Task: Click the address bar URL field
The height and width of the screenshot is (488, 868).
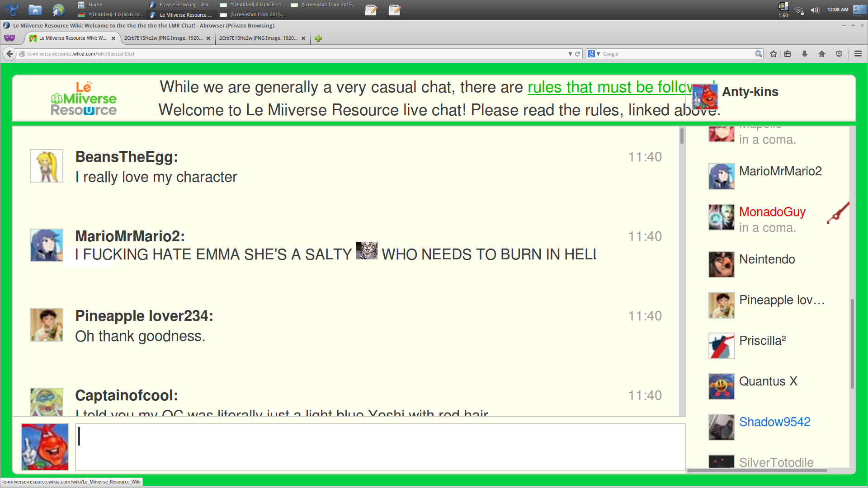Action: coord(294,54)
